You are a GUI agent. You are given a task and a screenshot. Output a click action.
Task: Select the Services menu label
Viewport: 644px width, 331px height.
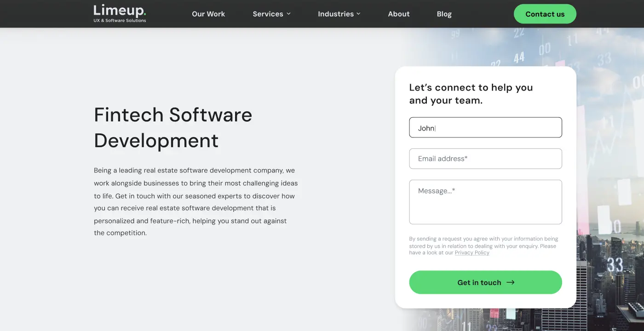268,14
